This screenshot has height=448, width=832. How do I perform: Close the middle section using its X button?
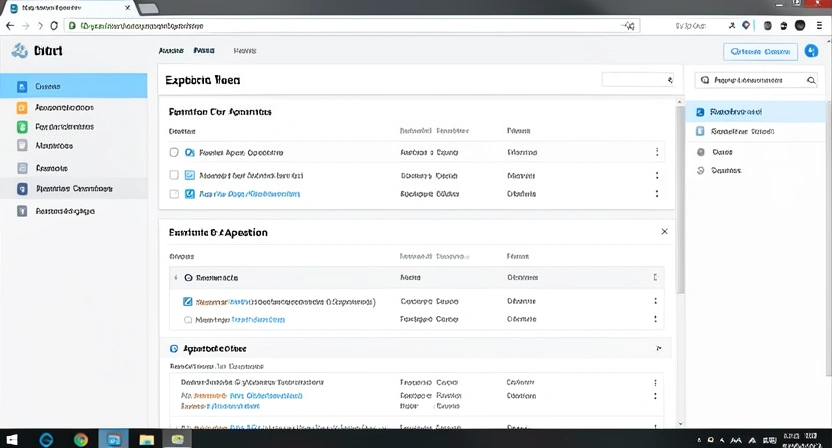(x=665, y=232)
